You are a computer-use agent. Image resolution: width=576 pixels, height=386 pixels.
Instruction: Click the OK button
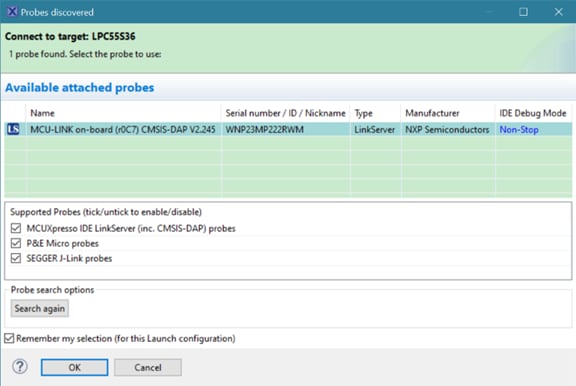(75, 367)
